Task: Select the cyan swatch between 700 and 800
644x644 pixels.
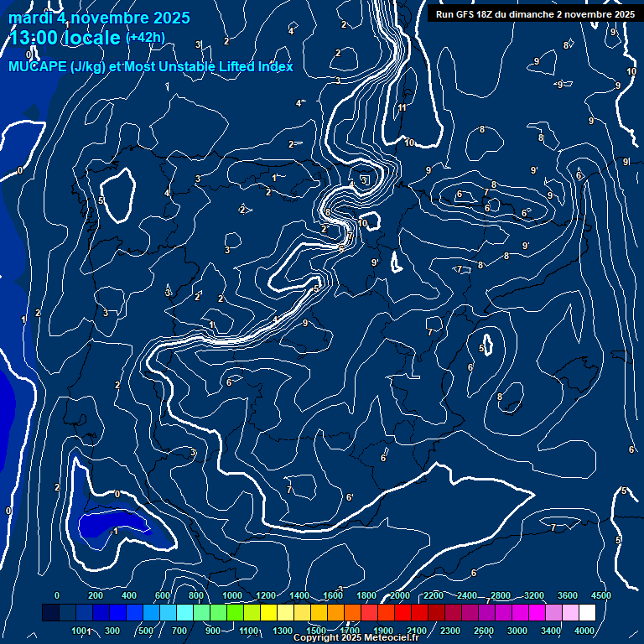Action: coord(184,612)
